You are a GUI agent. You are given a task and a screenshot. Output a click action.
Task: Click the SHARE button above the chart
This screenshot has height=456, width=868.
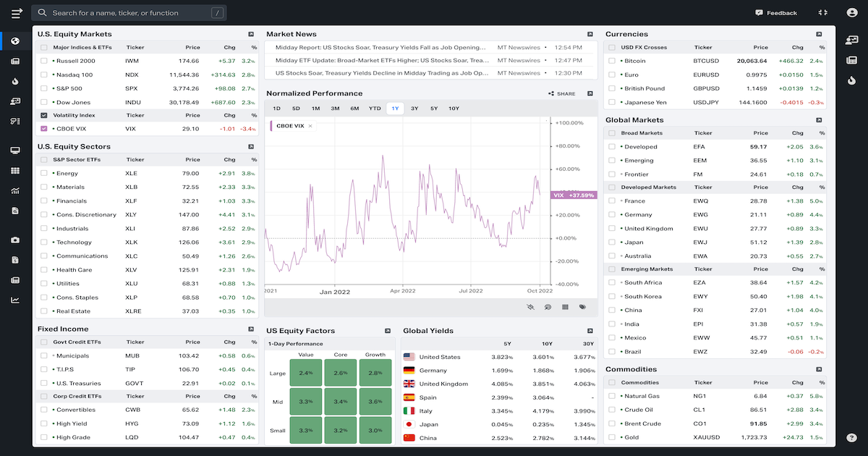(562, 93)
